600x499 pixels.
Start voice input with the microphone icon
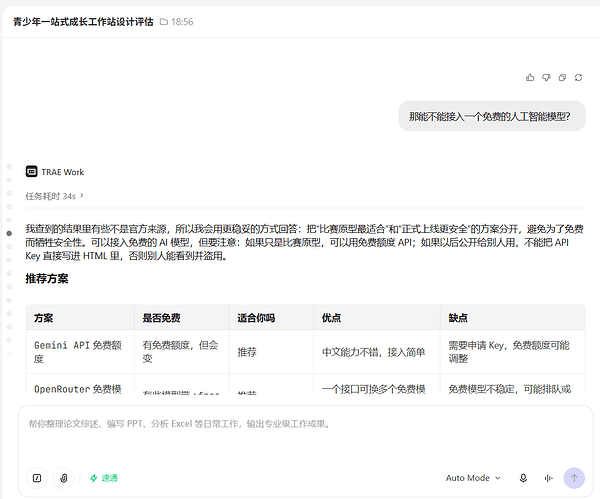click(x=523, y=478)
